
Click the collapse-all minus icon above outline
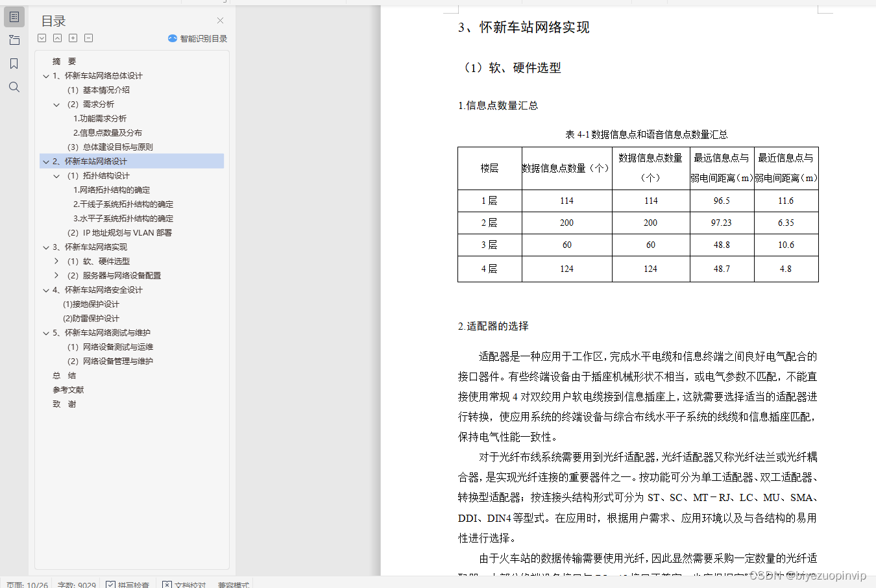click(88, 38)
